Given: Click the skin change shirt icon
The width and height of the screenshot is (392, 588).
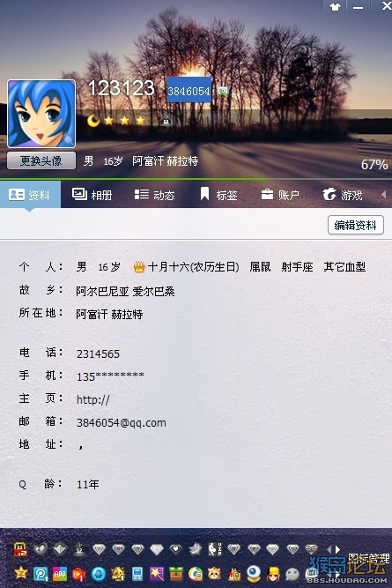Looking at the screenshot, I should [335, 7].
